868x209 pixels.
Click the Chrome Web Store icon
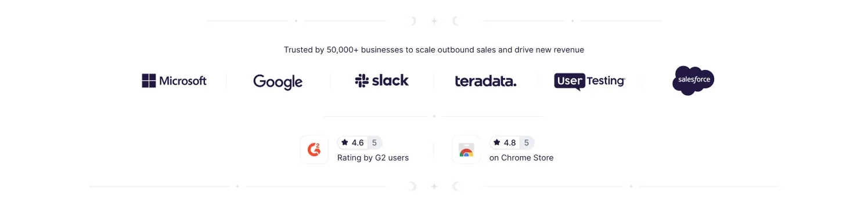pos(466,150)
